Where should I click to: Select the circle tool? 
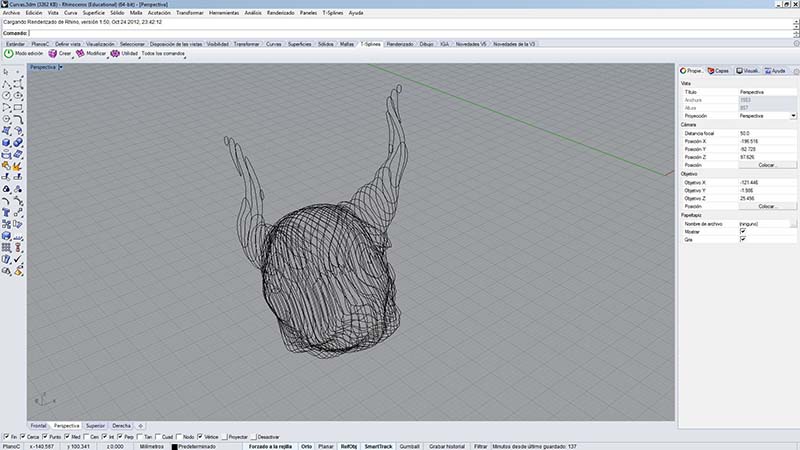point(6,95)
